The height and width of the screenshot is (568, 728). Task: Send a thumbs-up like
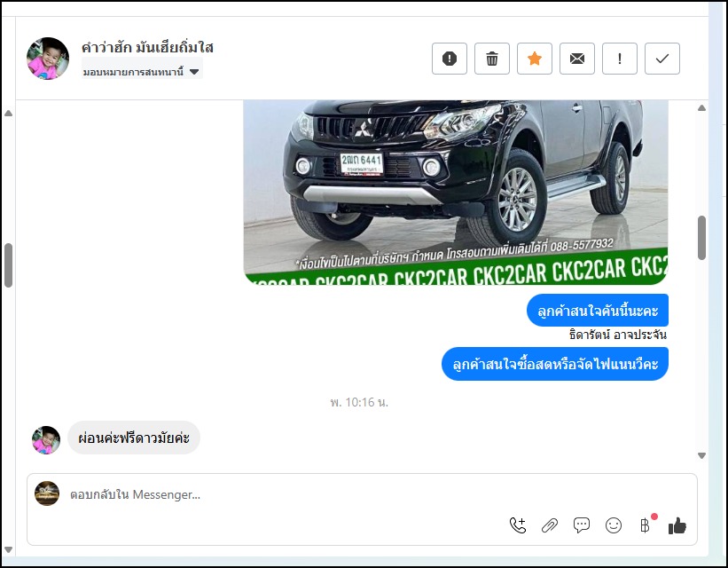(677, 525)
